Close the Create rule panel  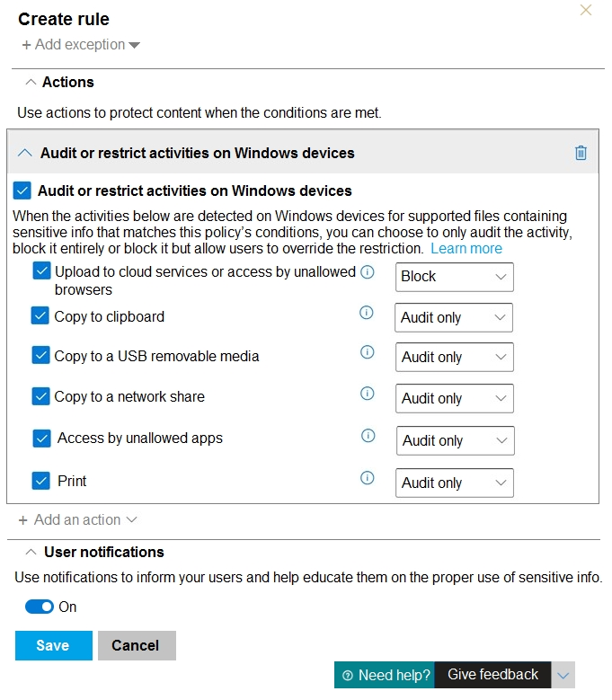[x=586, y=10]
